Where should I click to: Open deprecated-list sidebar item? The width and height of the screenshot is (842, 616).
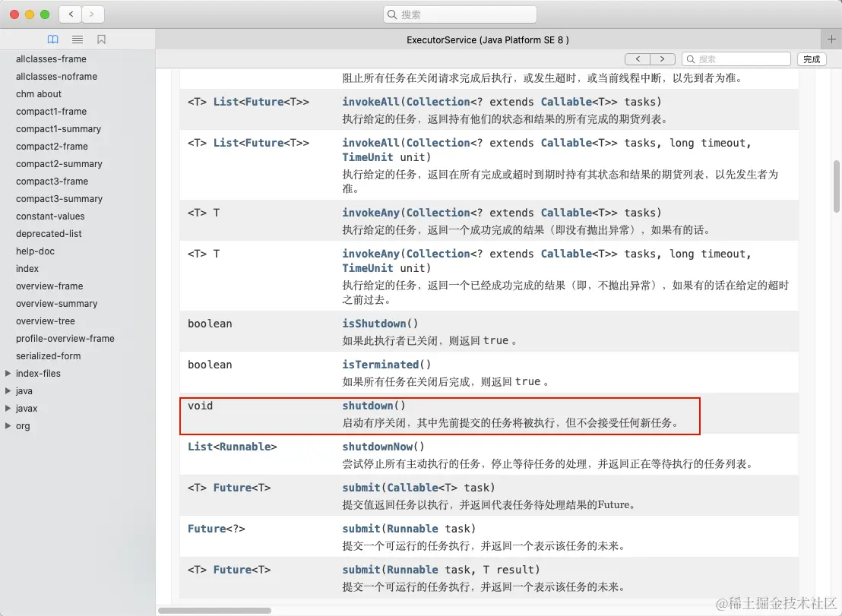(49, 233)
